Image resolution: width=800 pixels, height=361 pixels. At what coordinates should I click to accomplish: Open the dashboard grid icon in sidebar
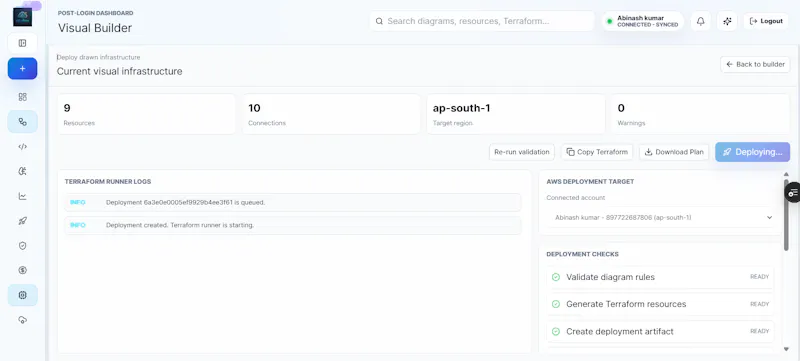click(22, 97)
